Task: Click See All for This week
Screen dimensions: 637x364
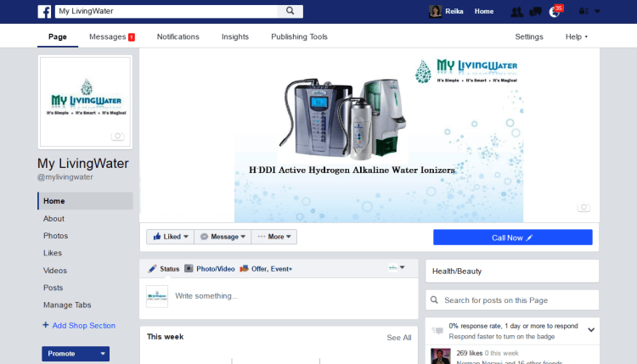Action: [399, 338]
